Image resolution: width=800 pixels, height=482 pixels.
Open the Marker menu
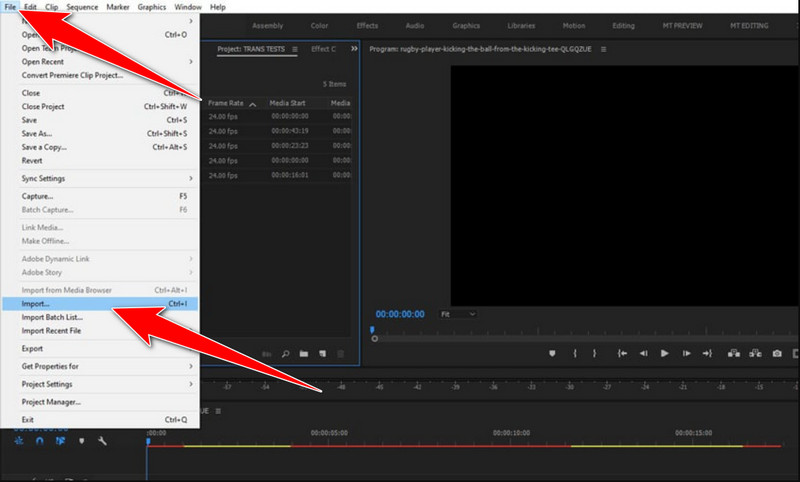(118, 7)
